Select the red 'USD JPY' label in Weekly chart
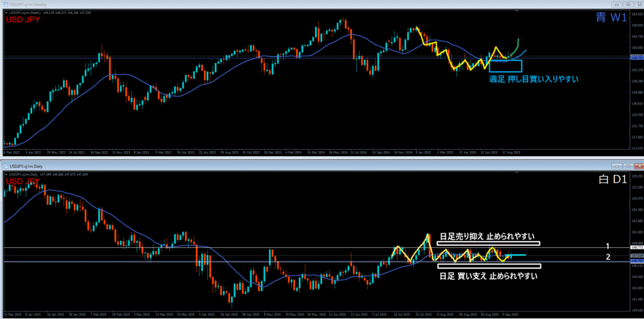The height and width of the screenshot is (319, 644). tap(23, 20)
